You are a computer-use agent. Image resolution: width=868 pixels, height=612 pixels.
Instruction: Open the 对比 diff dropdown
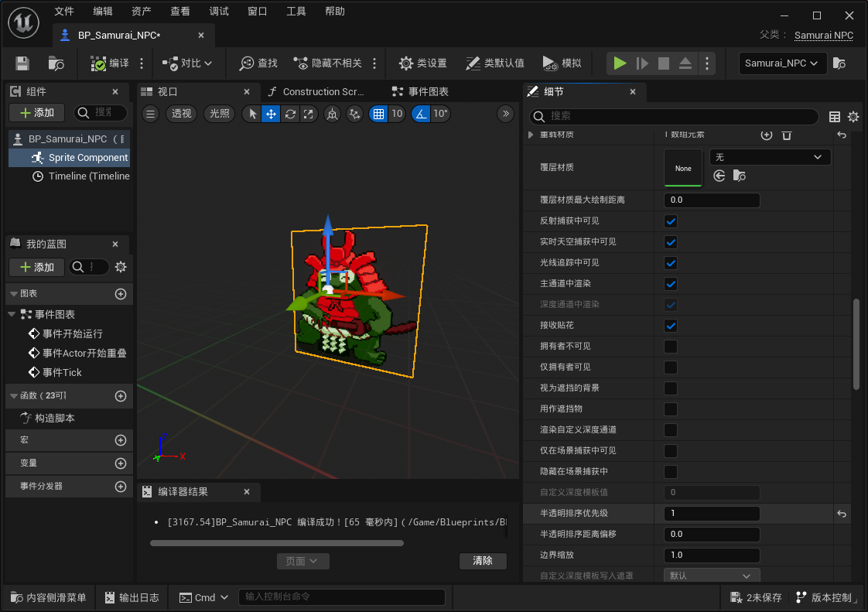(187, 63)
